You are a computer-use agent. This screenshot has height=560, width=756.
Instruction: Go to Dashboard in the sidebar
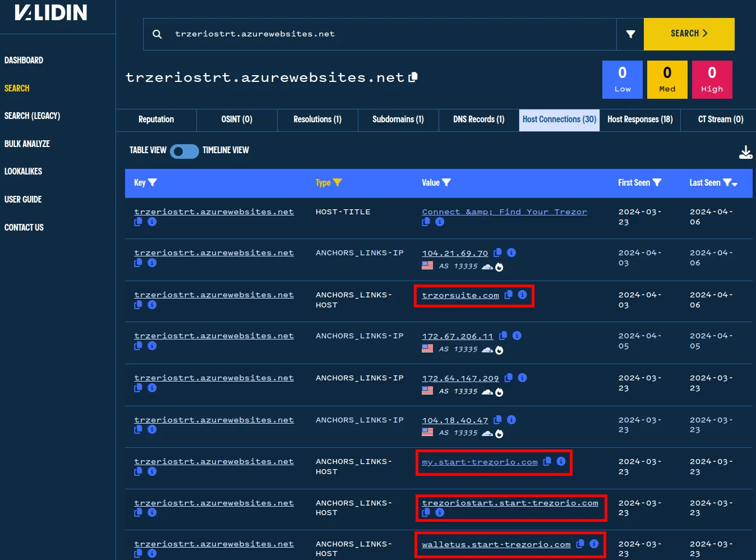[24, 60]
